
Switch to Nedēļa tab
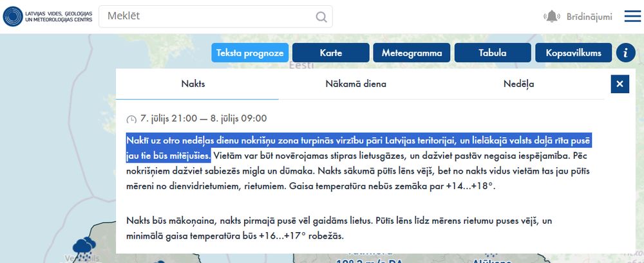click(x=518, y=84)
